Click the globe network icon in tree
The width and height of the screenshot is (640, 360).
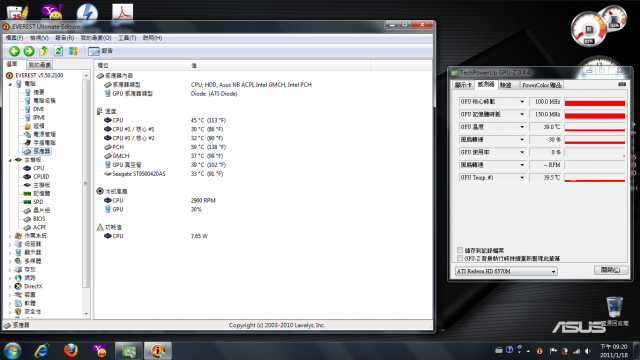tap(18, 278)
